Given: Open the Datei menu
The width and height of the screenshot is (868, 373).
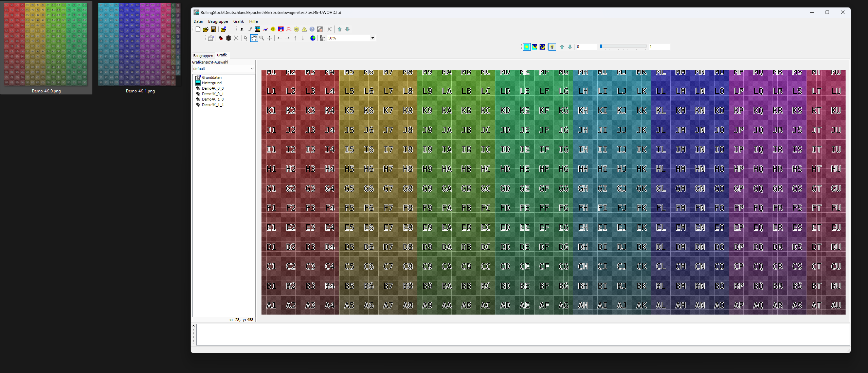Looking at the screenshot, I should tap(198, 21).
